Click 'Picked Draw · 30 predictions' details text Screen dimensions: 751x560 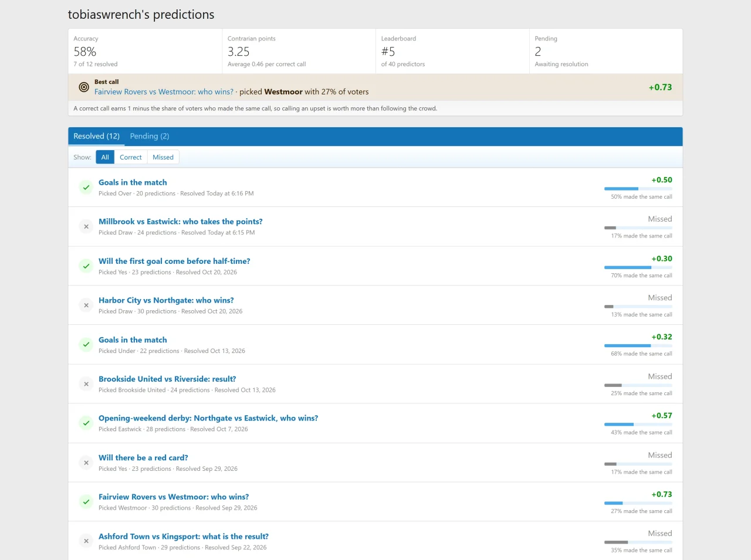coord(137,311)
